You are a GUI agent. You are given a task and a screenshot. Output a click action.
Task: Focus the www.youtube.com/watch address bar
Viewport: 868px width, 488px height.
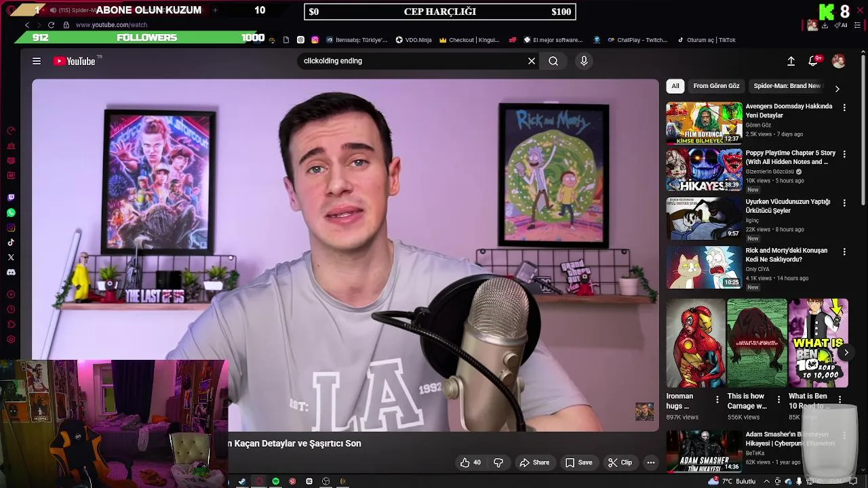[x=111, y=25]
